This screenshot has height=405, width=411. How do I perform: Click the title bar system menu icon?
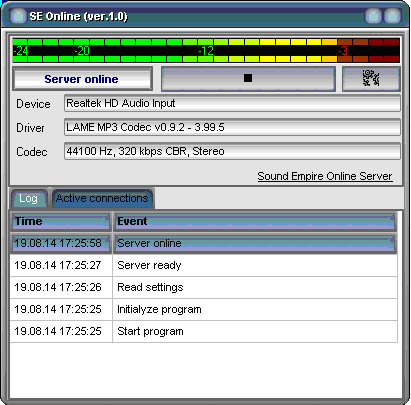(18, 16)
